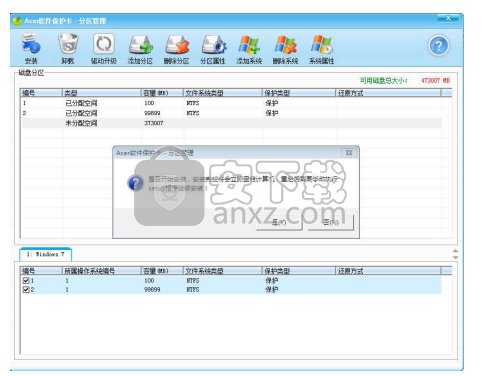The height and width of the screenshot is (376, 485).
Task: Open the 驱动升级 driver upgrade tool
Action: pyautogui.click(x=104, y=49)
